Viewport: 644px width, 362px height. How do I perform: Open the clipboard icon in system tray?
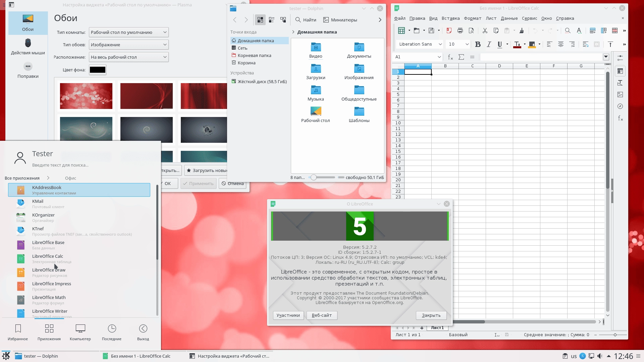(565, 356)
